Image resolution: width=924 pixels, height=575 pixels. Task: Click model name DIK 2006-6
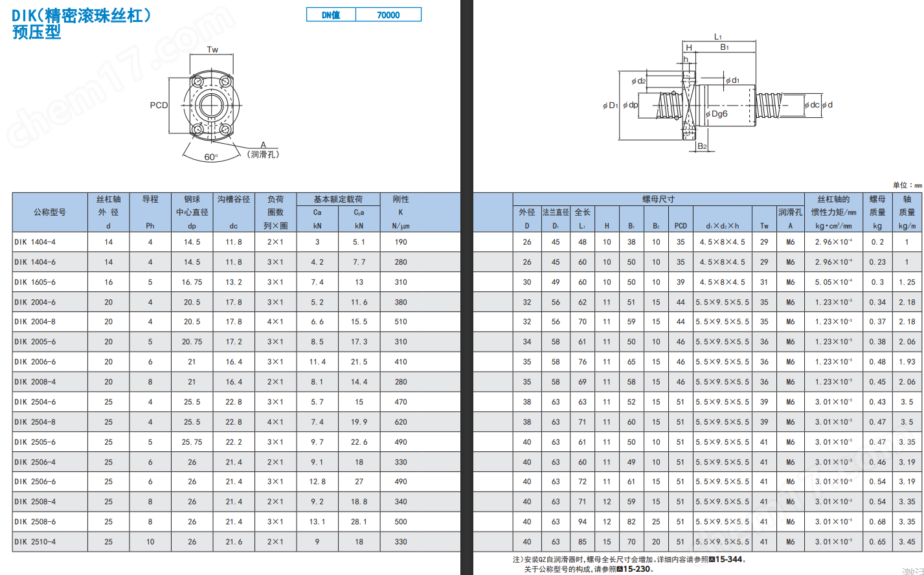pyautogui.click(x=35, y=362)
